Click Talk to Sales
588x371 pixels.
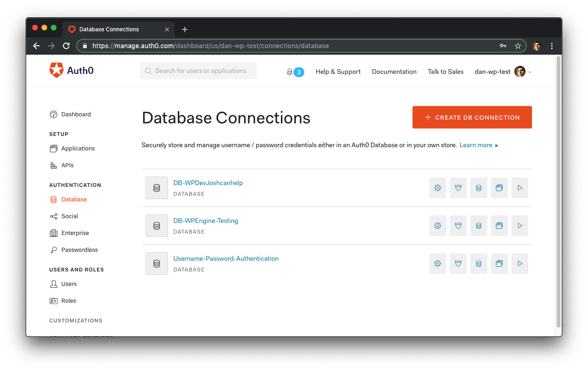446,71
